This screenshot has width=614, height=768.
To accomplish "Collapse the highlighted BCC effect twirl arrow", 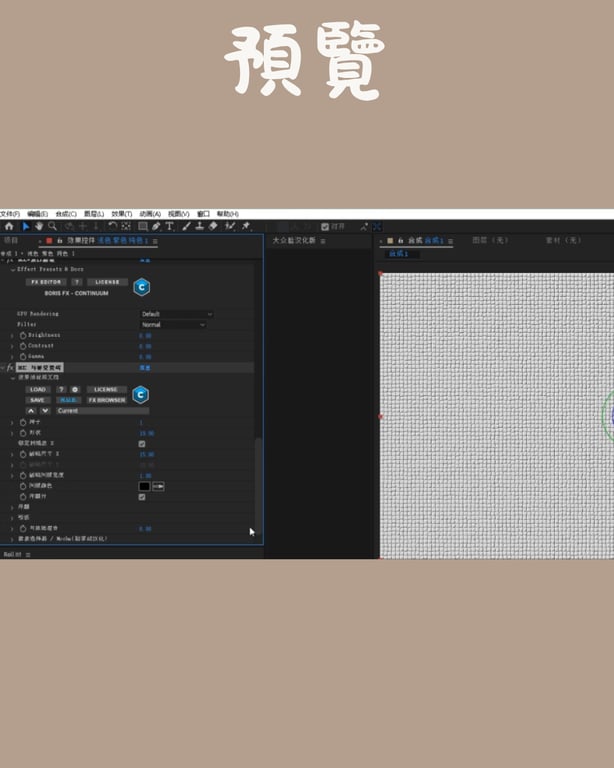I will 3,367.
